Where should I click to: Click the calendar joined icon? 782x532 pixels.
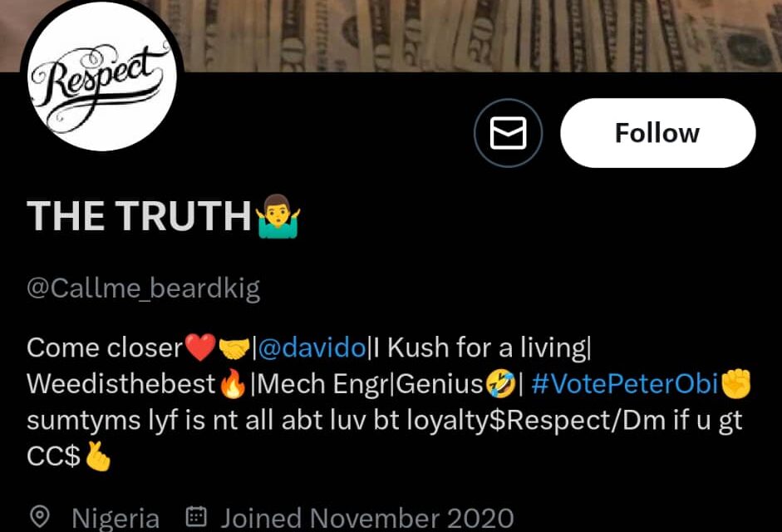coord(196,517)
